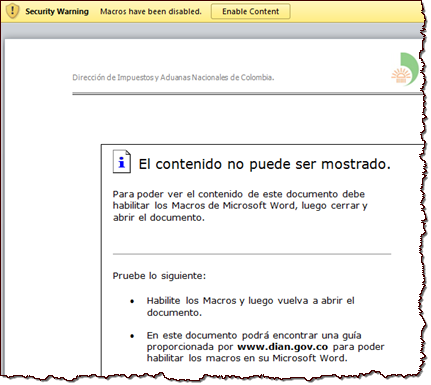Click the 'Pruebe lo siguiente:' text

(x=159, y=276)
